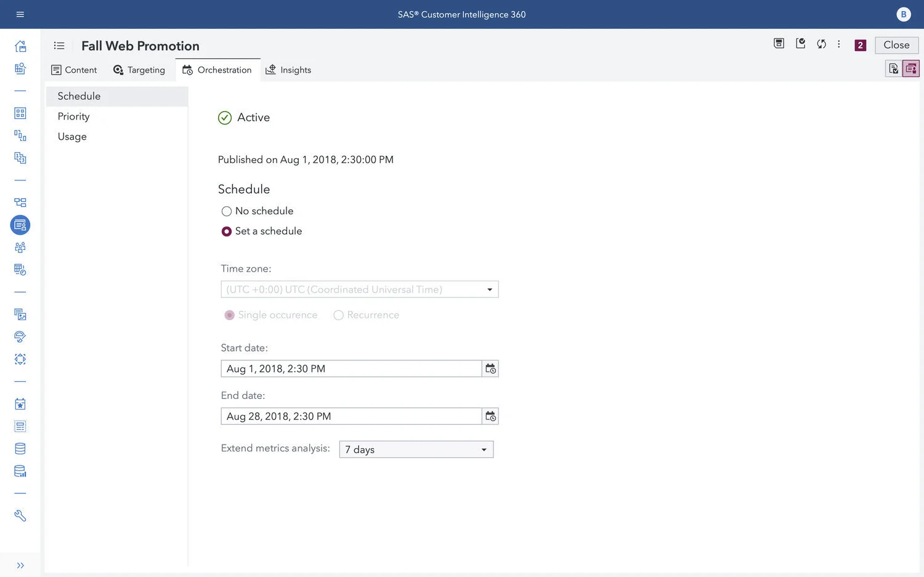Switch to the Insights tab
The width and height of the screenshot is (924, 577).
click(288, 70)
